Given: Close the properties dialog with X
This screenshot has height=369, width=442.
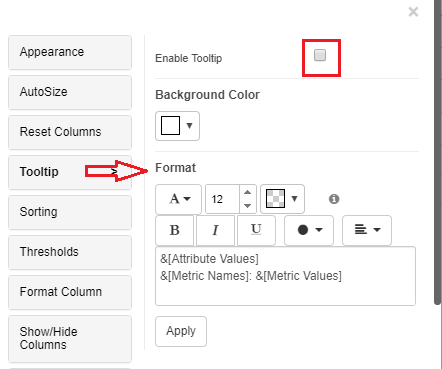Looking at the screenshot, I should tap(413, 12).
